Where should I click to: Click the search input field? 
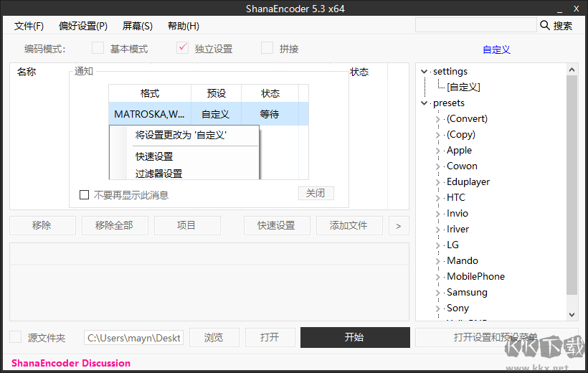click(x=476, y=25)
